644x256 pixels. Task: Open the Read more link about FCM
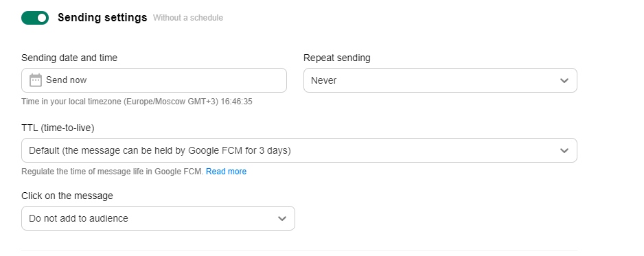tap(227, 172)
